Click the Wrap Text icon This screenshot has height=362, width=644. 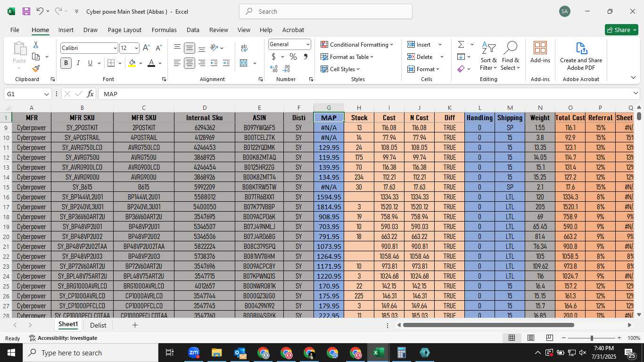[244, 48]
